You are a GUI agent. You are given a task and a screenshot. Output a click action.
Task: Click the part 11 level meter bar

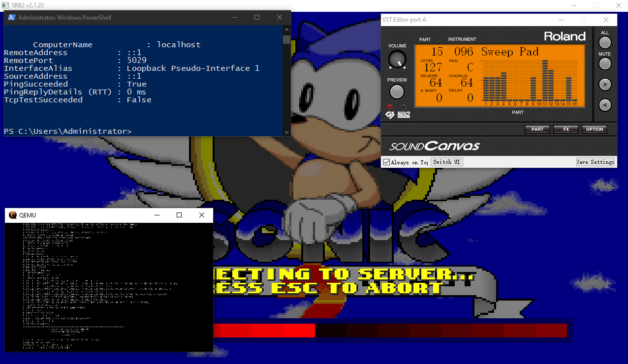click(545, 80)
